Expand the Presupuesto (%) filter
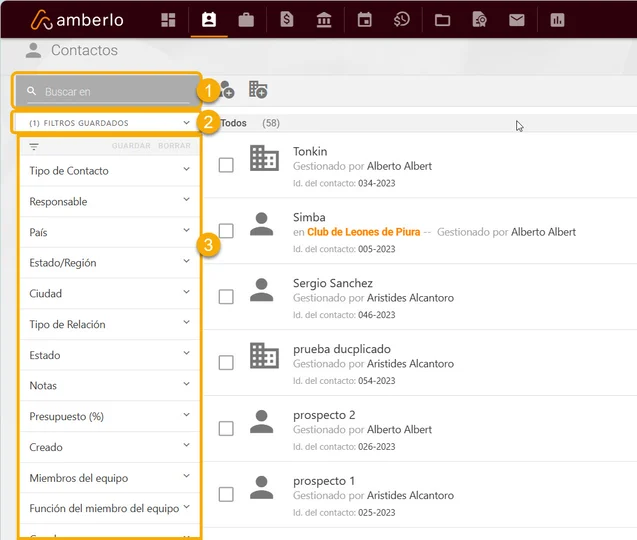 110,416
